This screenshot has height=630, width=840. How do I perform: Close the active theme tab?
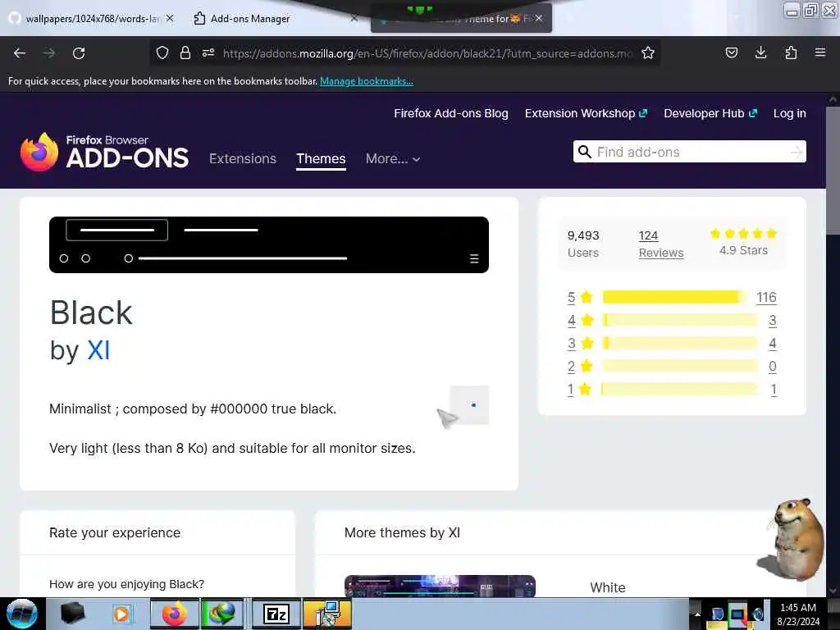539,18
